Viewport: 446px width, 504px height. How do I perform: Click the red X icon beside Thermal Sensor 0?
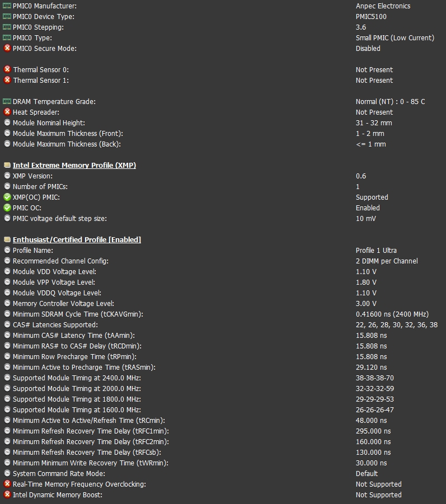click(7, 69)
